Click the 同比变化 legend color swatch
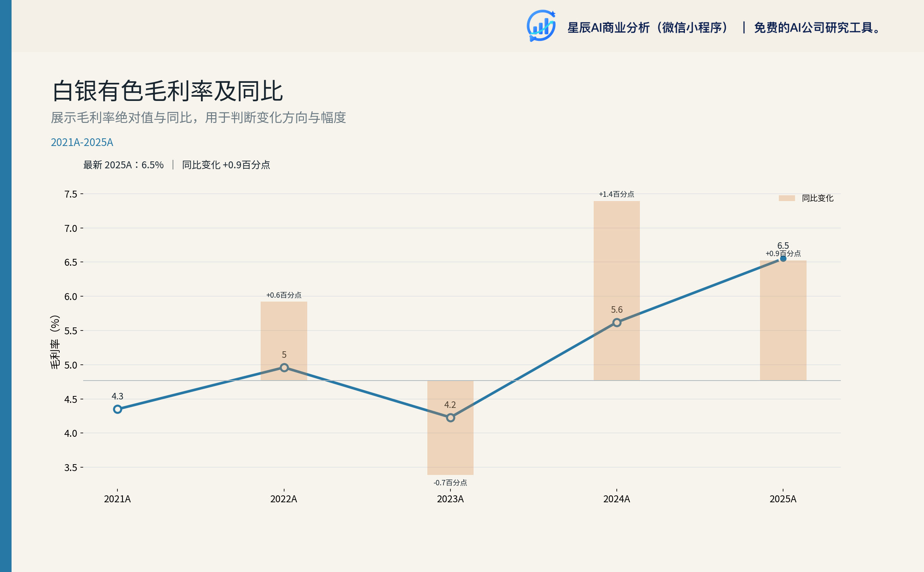The image size is (924, 572). pos(787,198)
